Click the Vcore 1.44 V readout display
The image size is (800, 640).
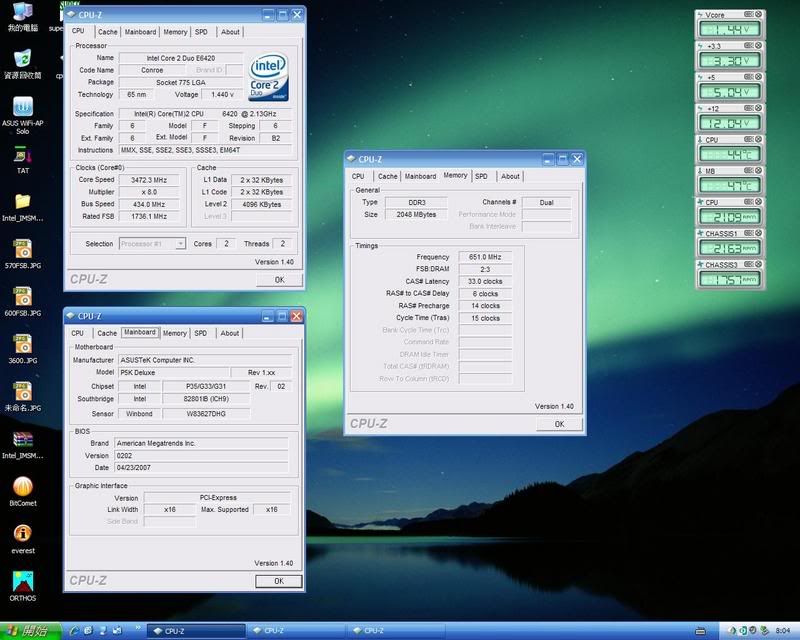(730, 30)
